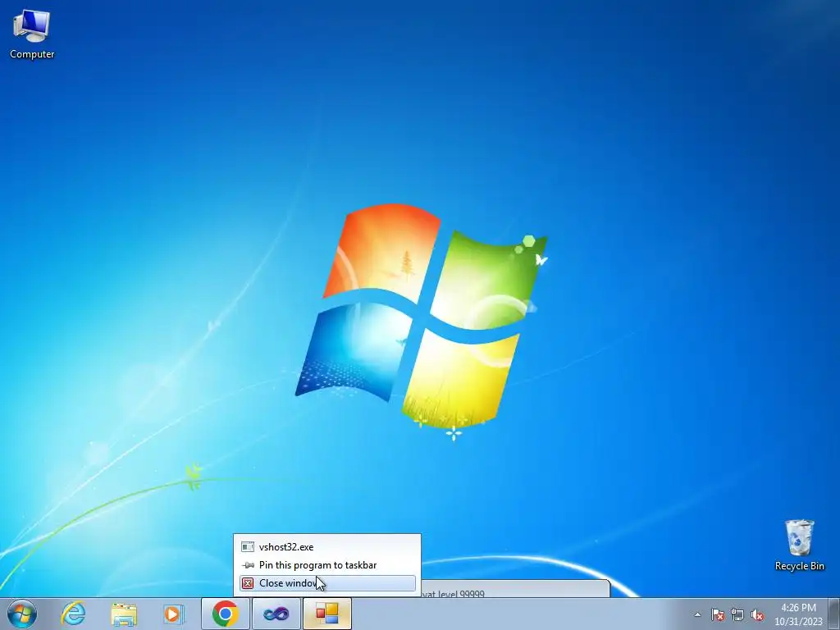Viewport: 840px width, 630px height.
Task: Click the Show desktop button
Action: tap(834, 614)
